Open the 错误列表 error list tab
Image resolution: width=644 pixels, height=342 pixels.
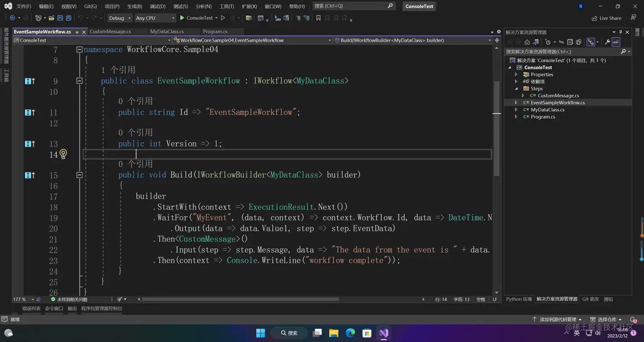(32, 308)
